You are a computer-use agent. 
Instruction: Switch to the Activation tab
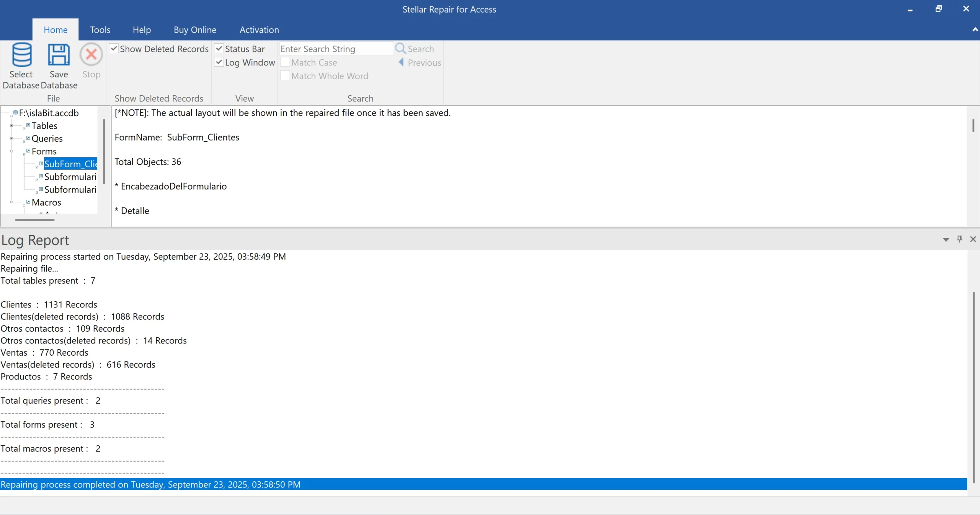coord(259,30)
